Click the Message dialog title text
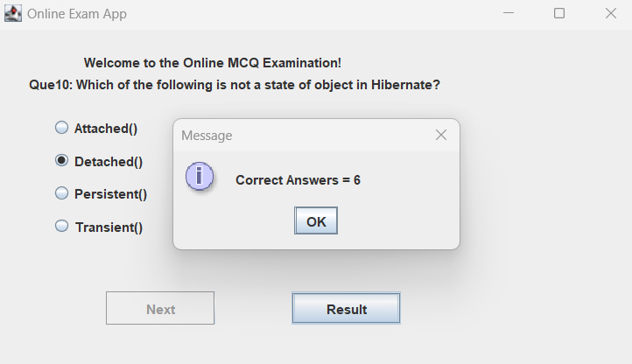The image size is (632, 364). (207, 136)
